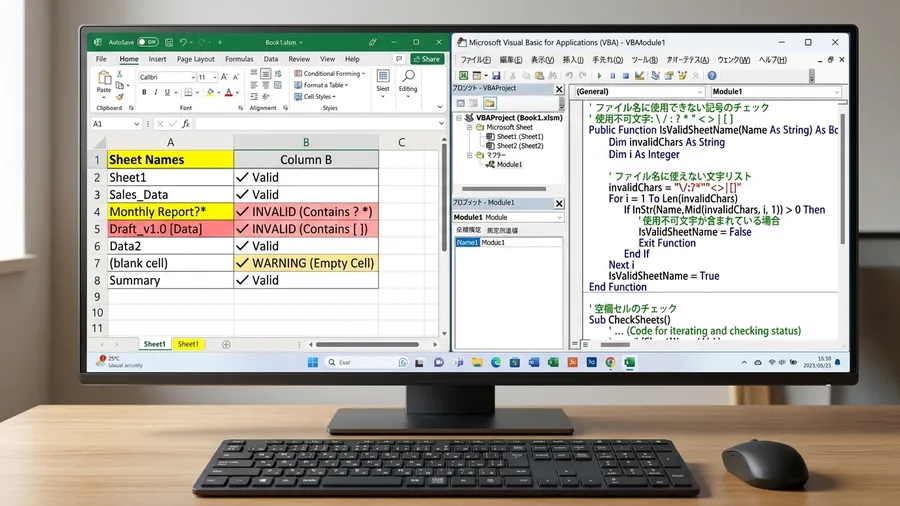Switch to the Insert ribbon tab
The image size is (900, 506).
[x=157, y=59]
